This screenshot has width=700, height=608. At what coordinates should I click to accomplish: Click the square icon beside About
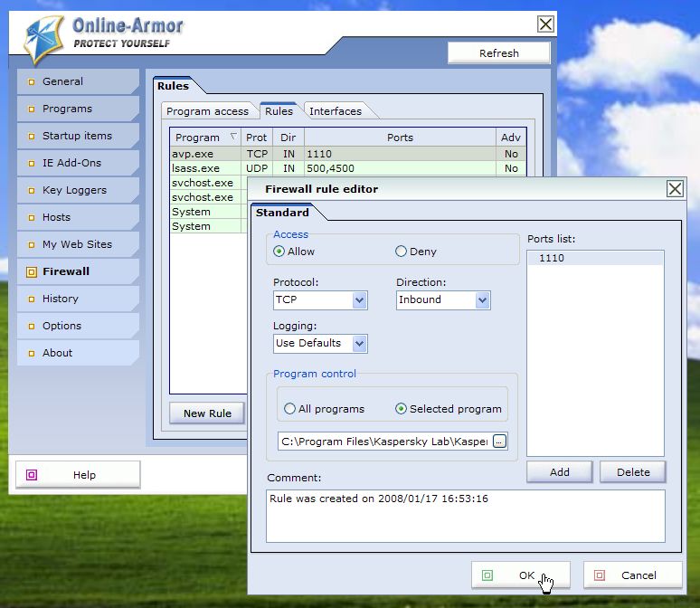[32, 354]
